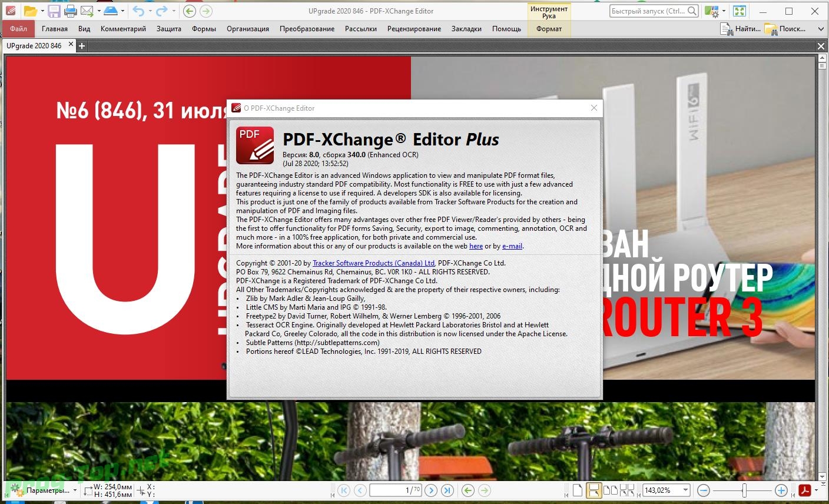Open a new tab with the plus button
The width and height of the screenshot is (829, 504).
pos(82,45)
